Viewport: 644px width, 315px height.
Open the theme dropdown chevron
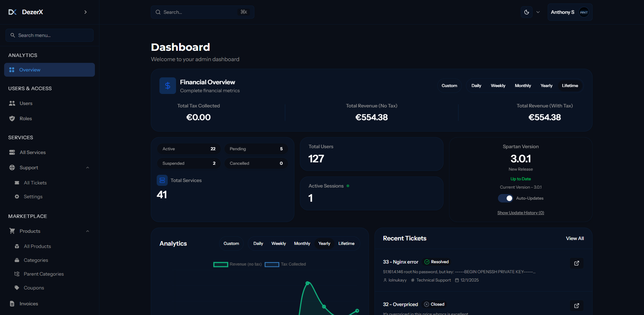[538, 12]
